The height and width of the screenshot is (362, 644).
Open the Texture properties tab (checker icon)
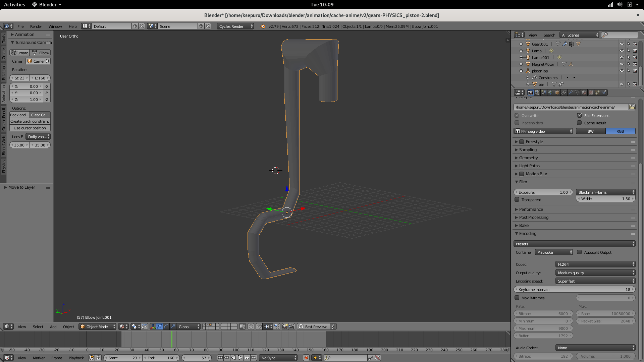590,93
